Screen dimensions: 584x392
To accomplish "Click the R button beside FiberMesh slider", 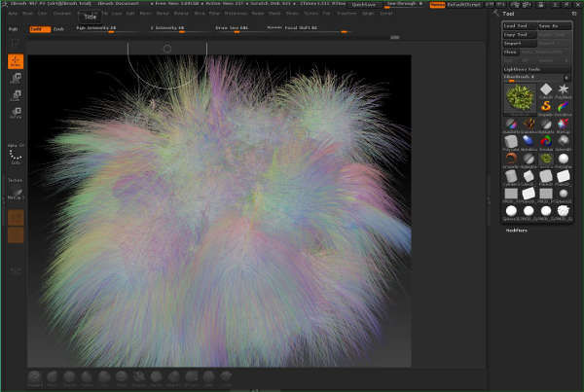I will 566,78.
